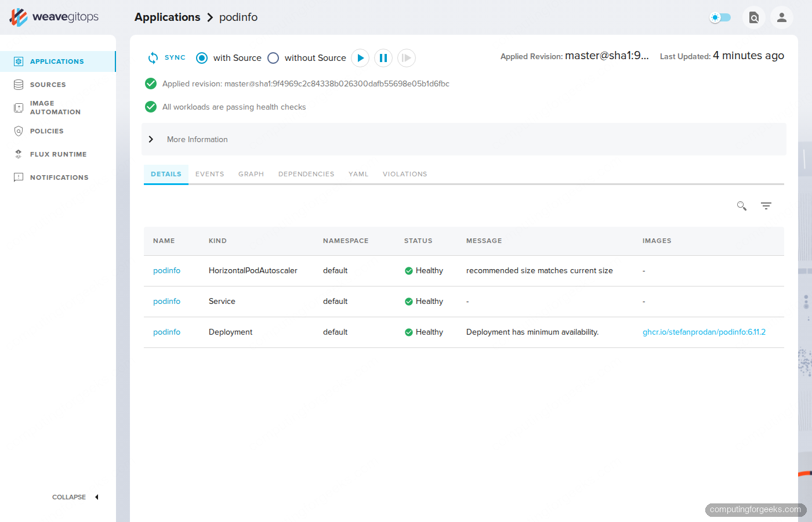This screenshot has height=522, width=812.
Task: Click the Weave GitOps logo
Action: pyautogui.click(x=54, y=17)
